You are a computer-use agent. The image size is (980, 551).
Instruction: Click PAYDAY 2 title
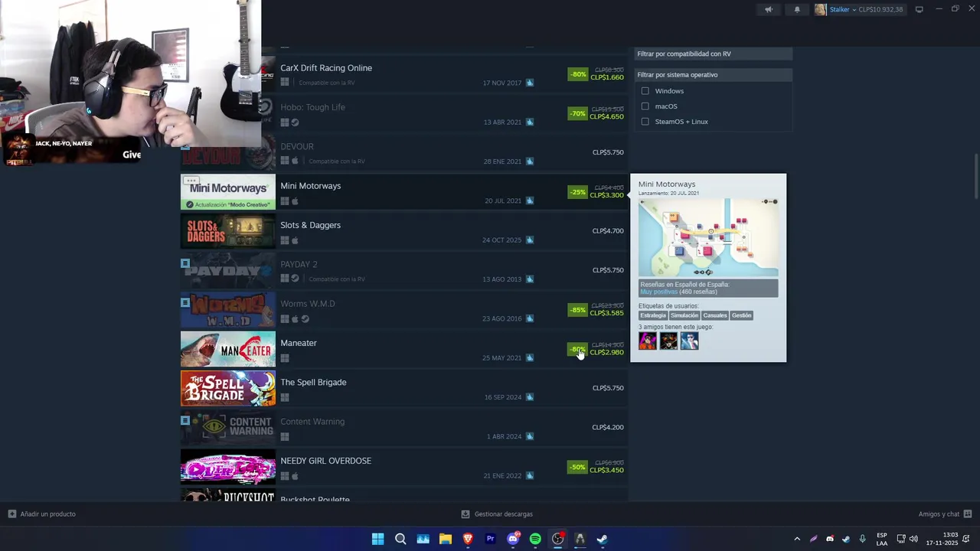(299, 264)
